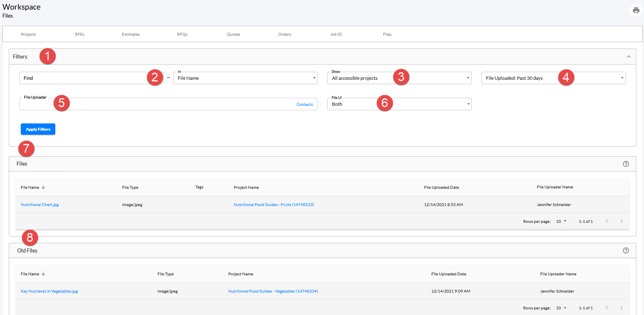The image size is (644, 315).
Task: Collapse the Filters panel chevron
Action: tap(629, 57)
